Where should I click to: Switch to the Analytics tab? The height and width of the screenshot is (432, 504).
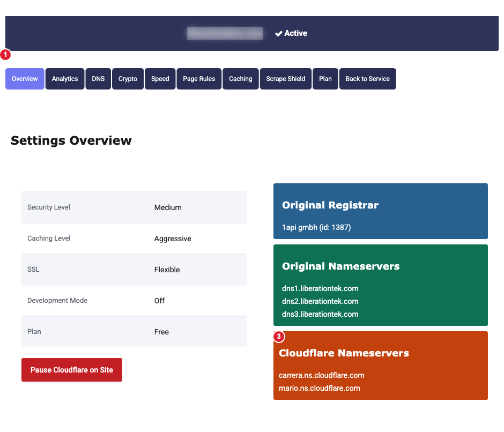pos(65,79)
